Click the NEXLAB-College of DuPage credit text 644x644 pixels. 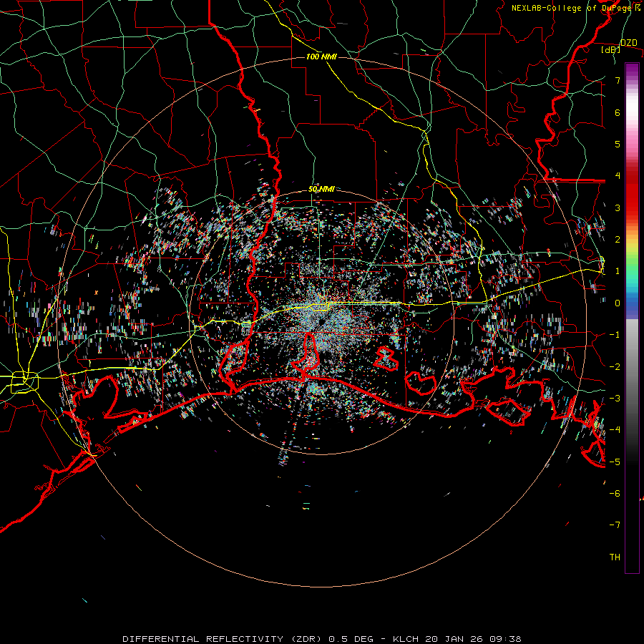575,8
